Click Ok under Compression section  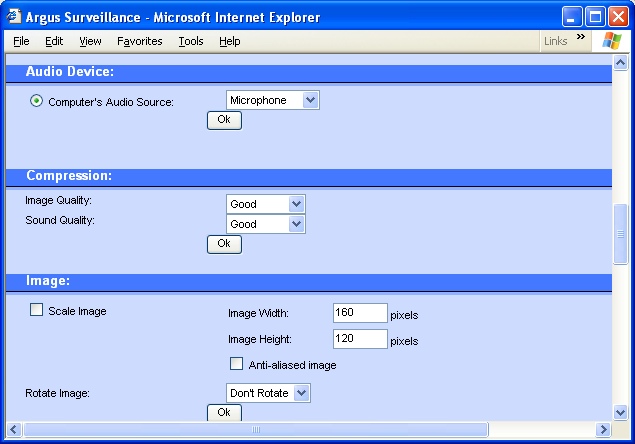pos(224,244)
